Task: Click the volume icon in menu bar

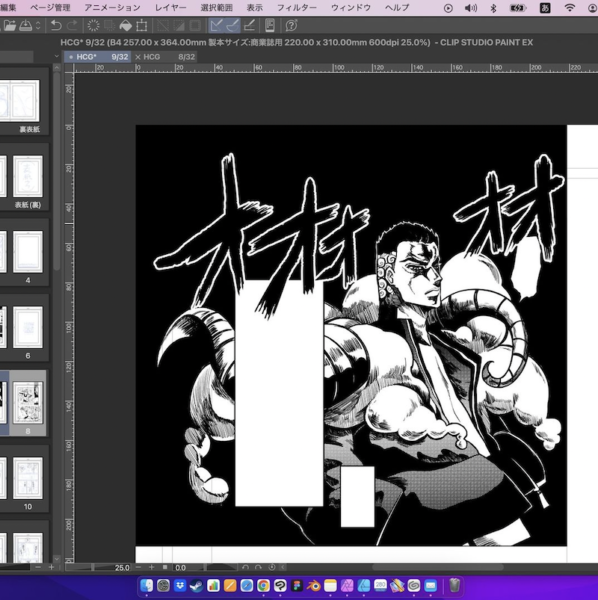Action: point(470,8)
